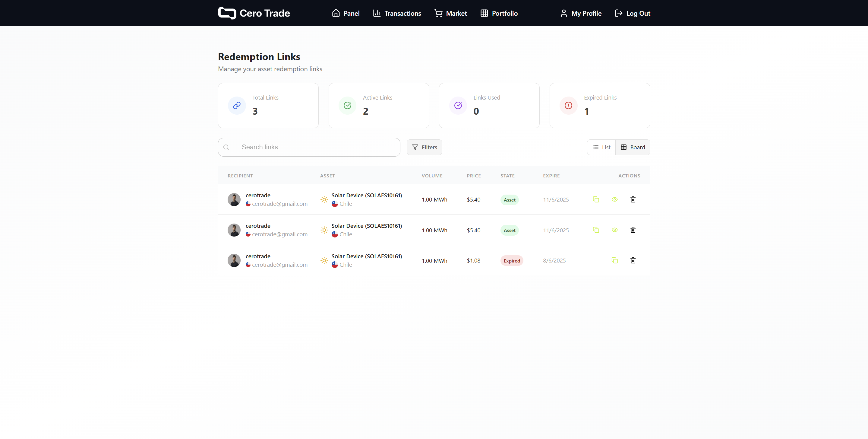Click the copy icon in the second row

click(x=596, y=230)
